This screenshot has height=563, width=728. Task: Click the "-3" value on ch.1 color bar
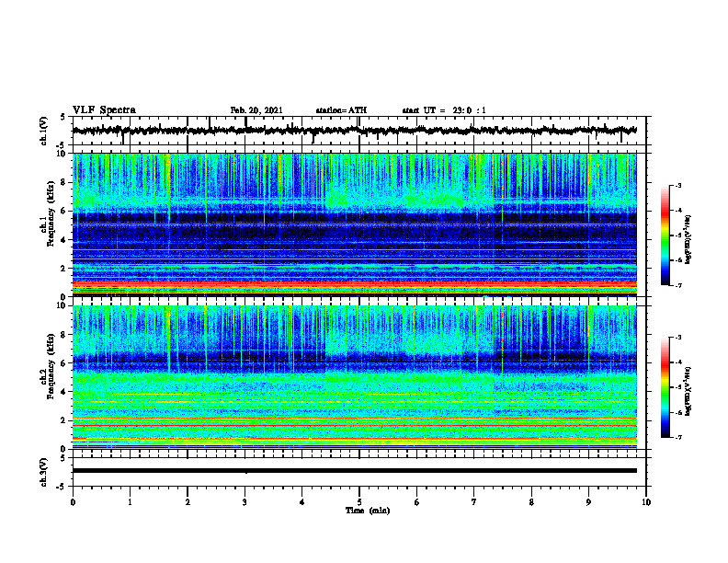(x=678, y=186)
